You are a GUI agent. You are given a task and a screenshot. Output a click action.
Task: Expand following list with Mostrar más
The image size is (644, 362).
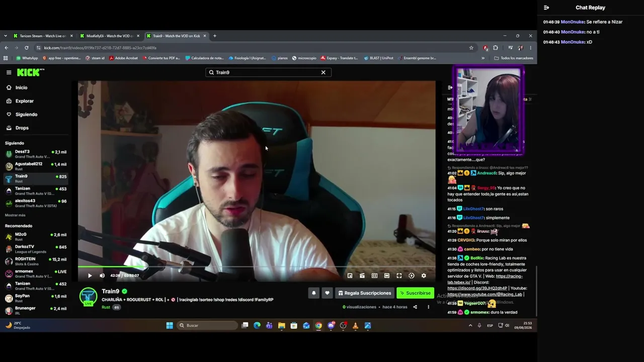(x=15, y=215)
